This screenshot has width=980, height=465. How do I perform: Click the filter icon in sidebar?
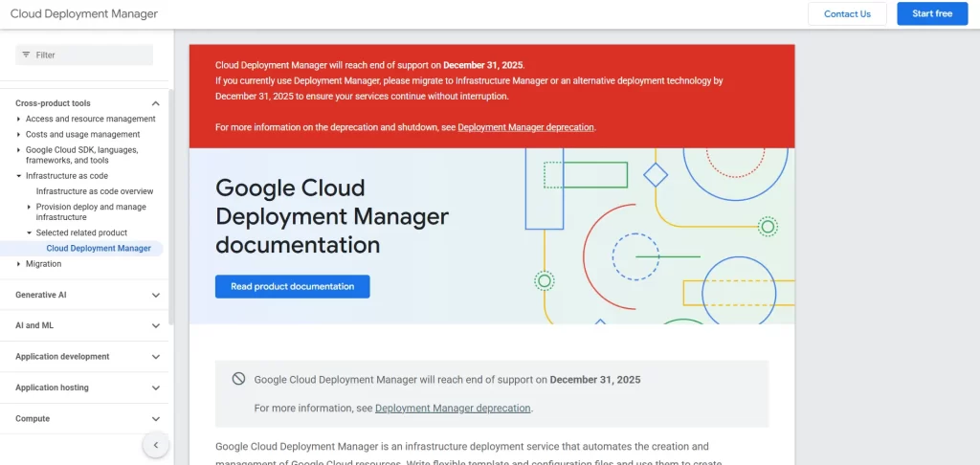(26, 55)
